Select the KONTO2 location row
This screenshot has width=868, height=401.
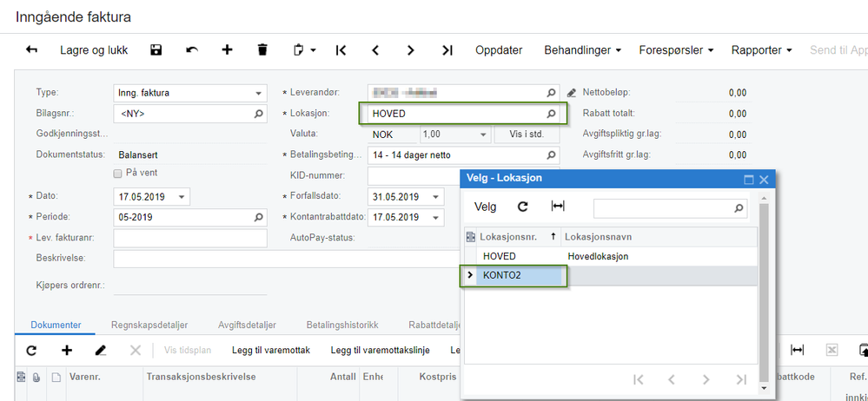[x=611, y=275]
